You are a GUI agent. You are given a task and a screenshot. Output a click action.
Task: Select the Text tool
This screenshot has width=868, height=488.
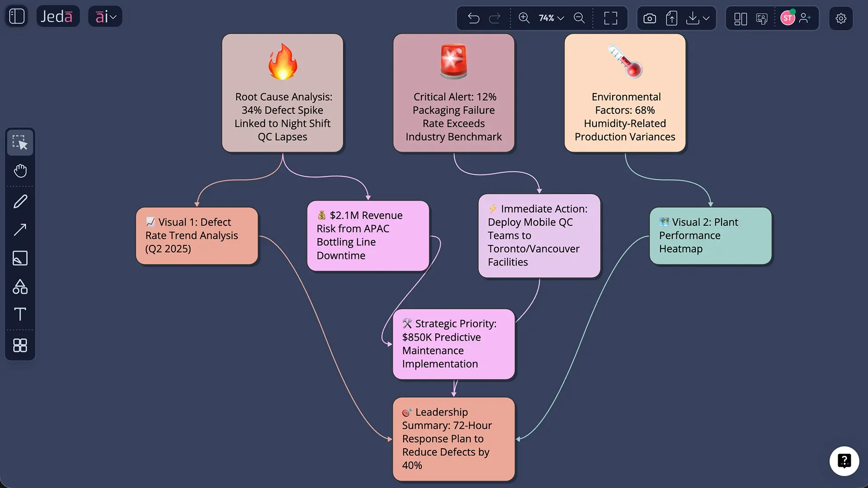20,314
